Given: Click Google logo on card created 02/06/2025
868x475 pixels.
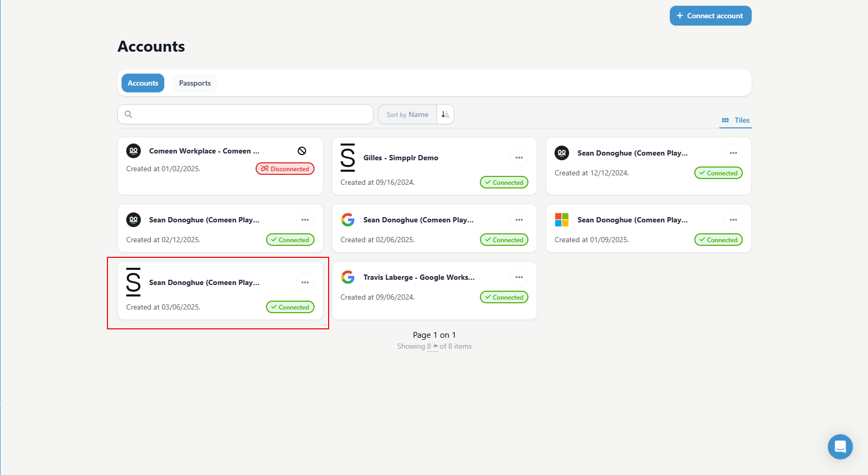Looking at the screenshot, I should click(347, 220).
